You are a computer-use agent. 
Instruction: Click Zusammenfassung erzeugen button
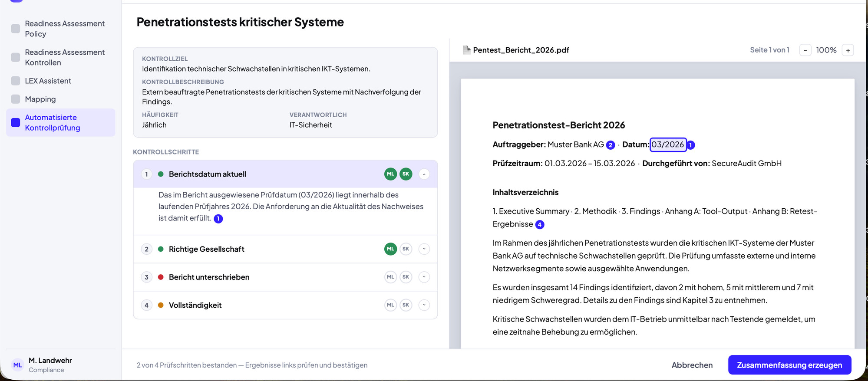pos(789,365)
